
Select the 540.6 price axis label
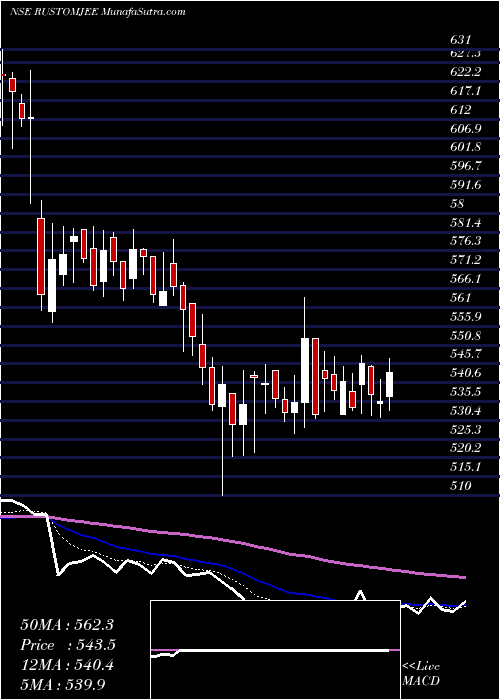click(466, 373)
